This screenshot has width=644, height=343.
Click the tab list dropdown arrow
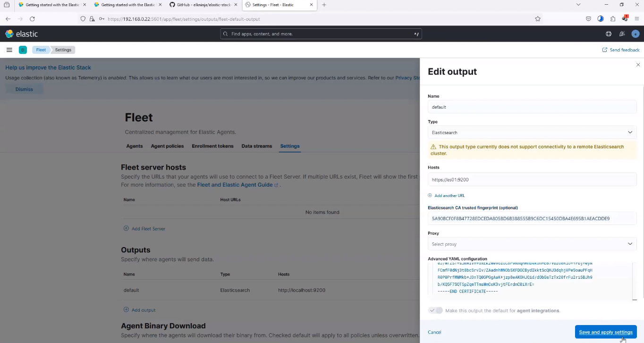[578, 5]
